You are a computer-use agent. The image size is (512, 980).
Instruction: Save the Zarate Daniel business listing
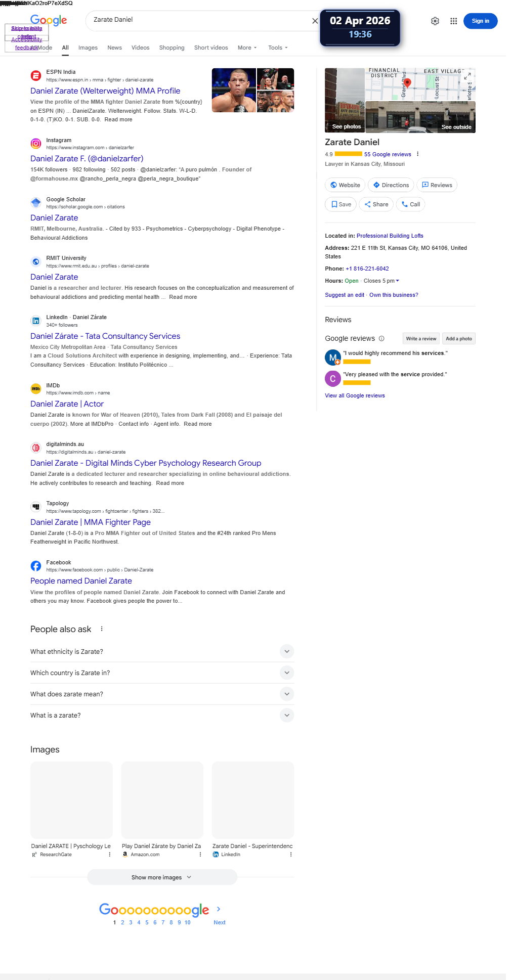341,204
